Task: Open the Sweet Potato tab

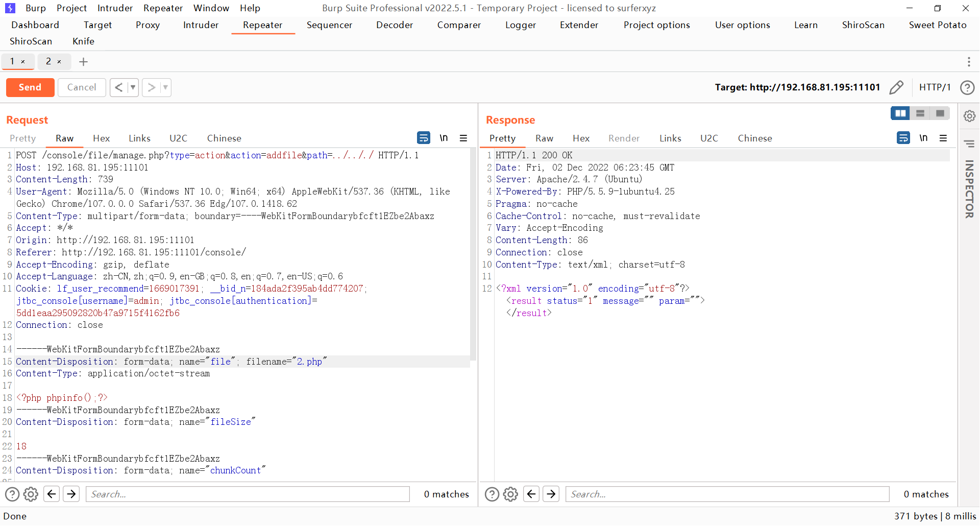Action: point(938,25)
